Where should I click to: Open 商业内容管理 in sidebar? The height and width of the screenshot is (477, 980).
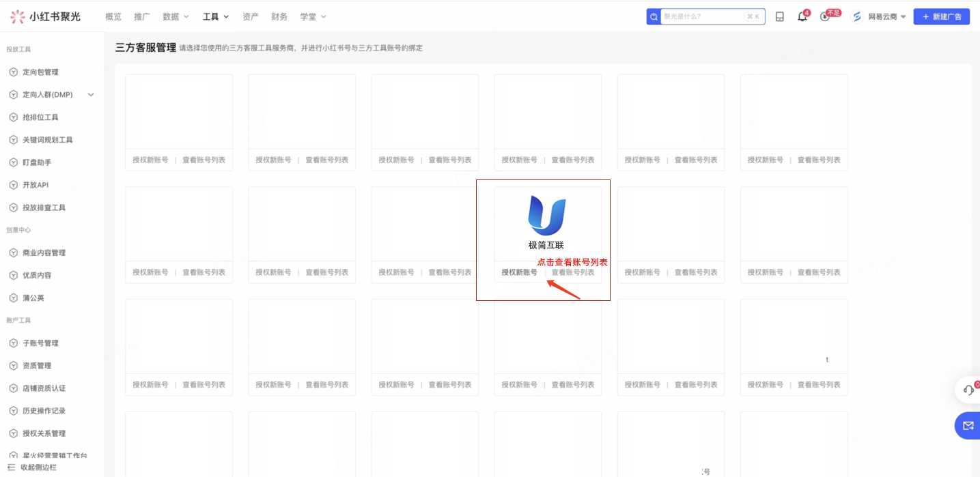(x=44, y=252)
